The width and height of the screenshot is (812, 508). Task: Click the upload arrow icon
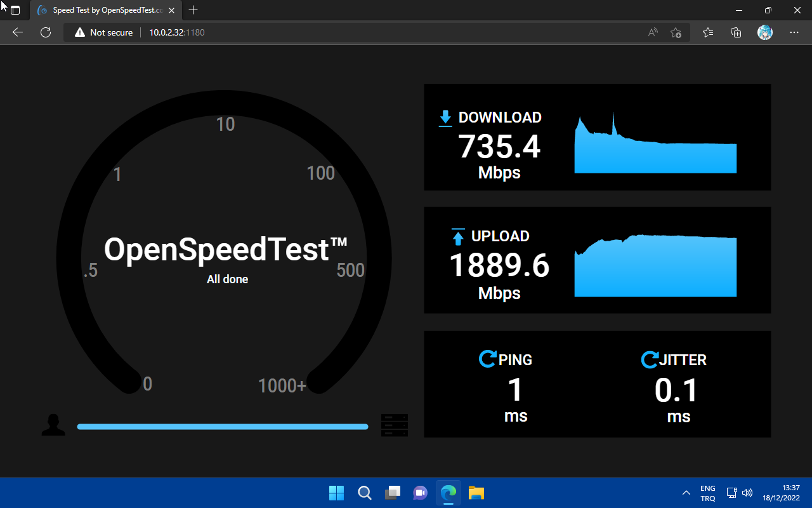tap(458, 237)
